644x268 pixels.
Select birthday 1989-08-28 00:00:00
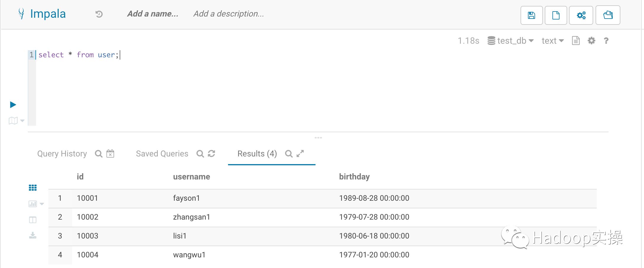374,198
